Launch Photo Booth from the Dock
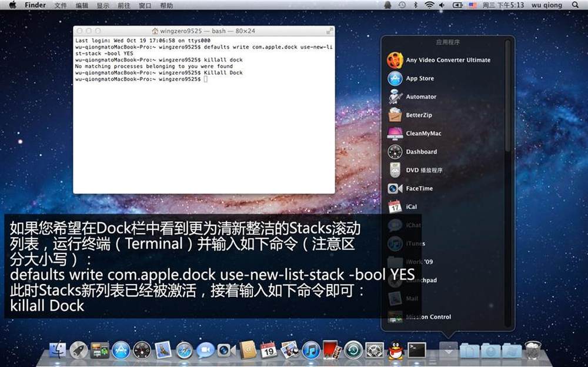The image size is (588, 367). click(x=332, y=350)
